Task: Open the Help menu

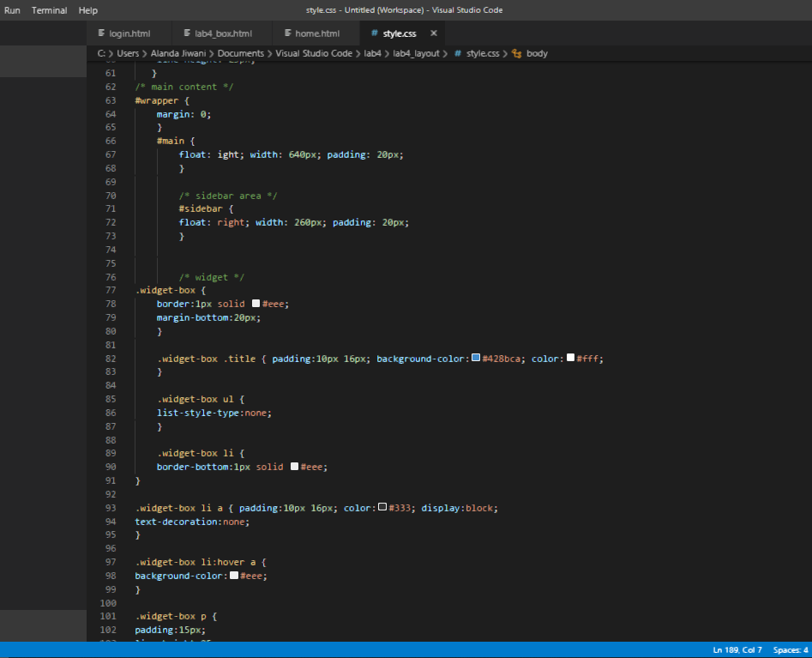Action: point(88,10)
